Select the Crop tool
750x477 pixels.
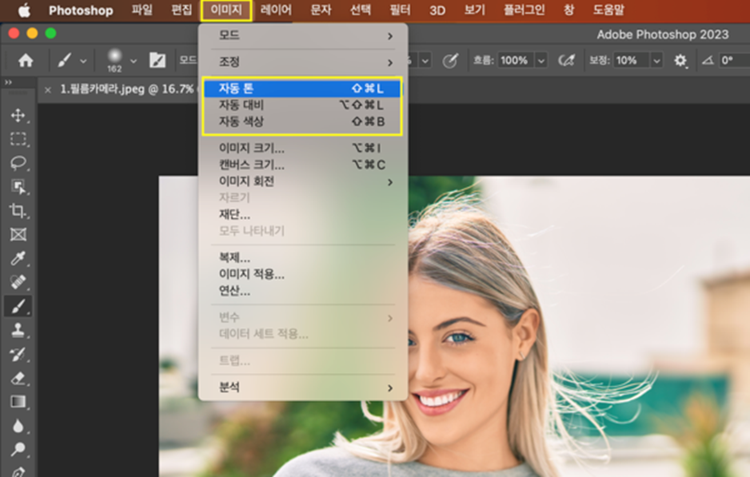pos(18,211)
